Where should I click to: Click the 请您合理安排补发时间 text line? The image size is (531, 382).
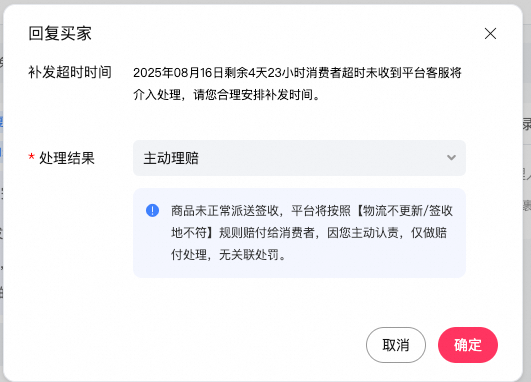[253, 95]
